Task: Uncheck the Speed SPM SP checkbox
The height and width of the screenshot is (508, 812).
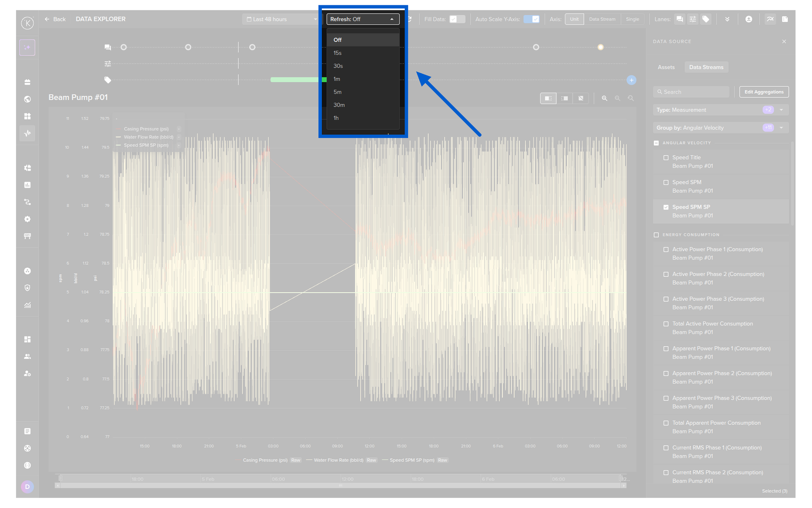Action: coord(666,207)
